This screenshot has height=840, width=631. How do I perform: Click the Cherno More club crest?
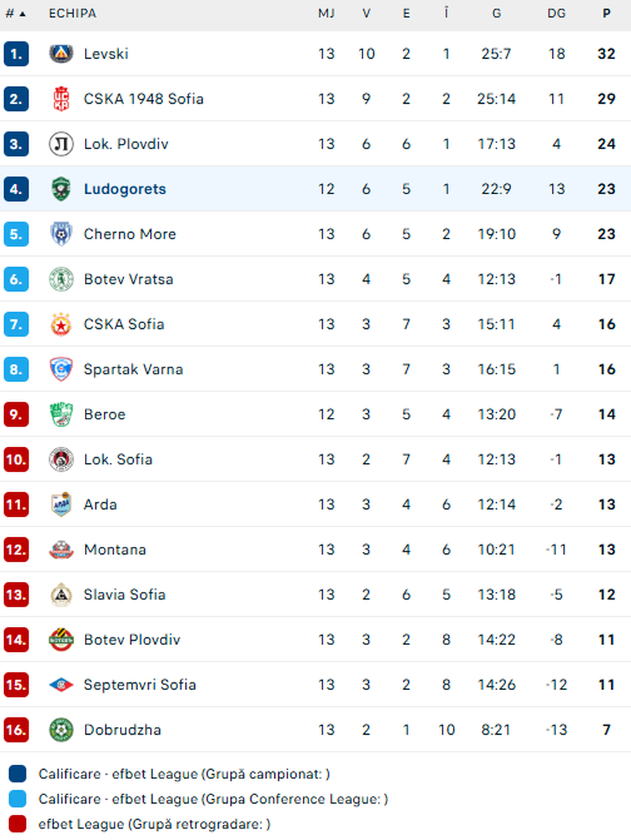tap(61, 233)
